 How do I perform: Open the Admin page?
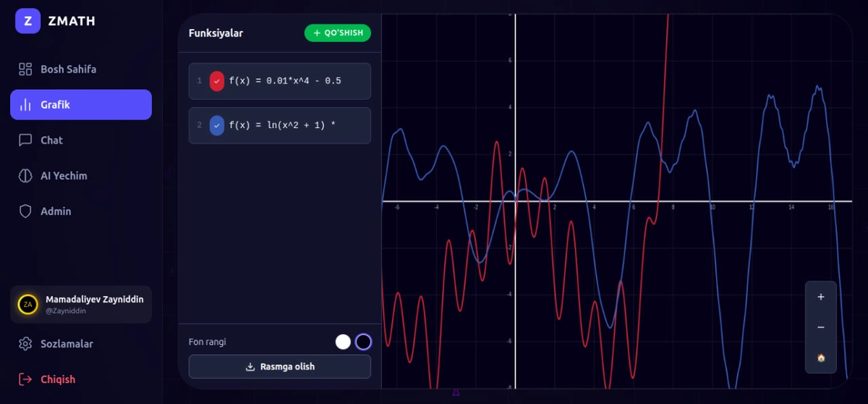point(81,211)
